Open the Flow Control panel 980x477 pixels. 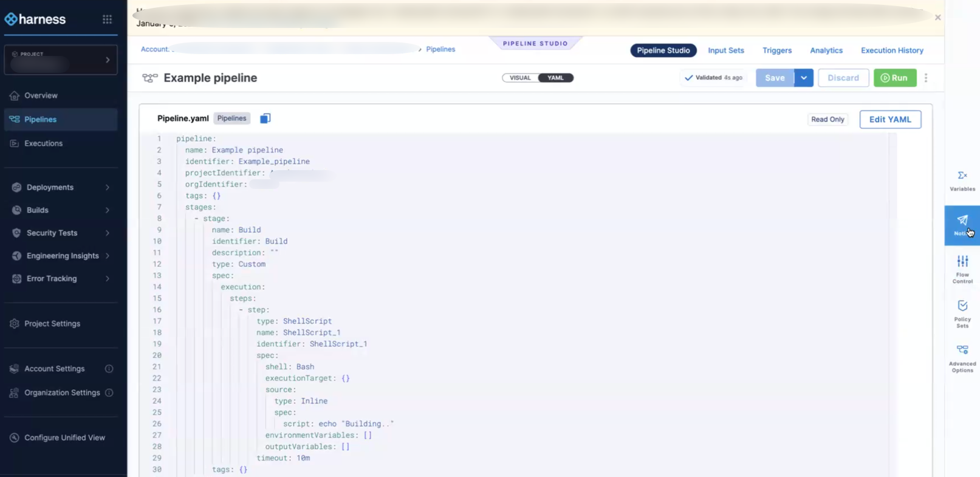(x=962, y=269)
